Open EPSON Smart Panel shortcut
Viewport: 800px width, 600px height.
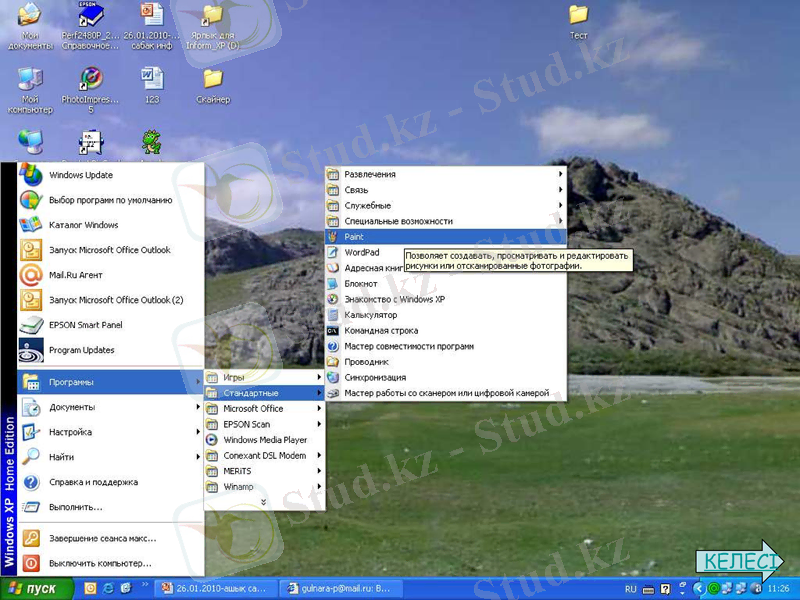click(84, 325)
